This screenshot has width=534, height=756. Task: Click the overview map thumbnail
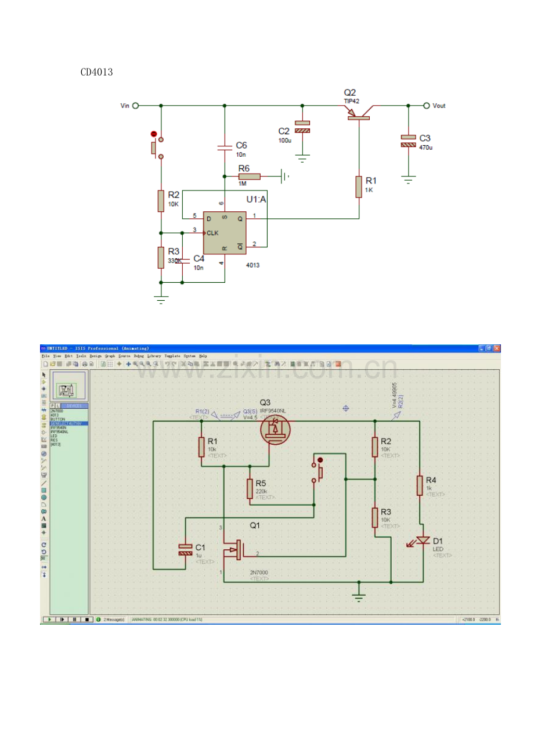pos(69,386)
